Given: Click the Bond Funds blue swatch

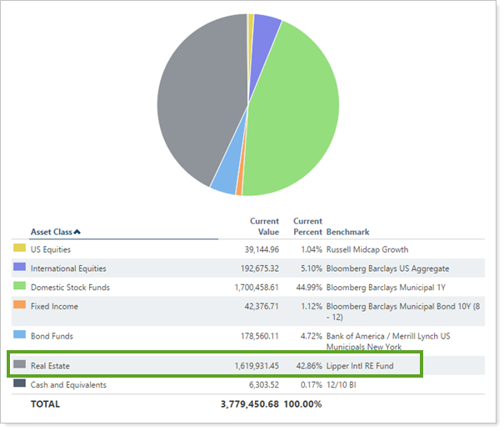Looking at the screenshot, I should tap(19, 335).
